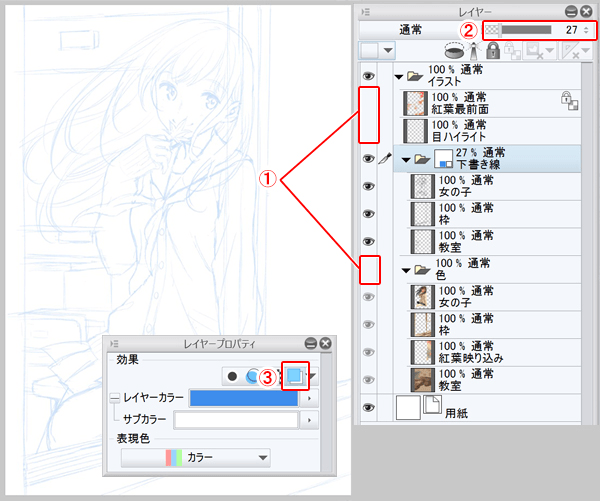Toggle visibility of イラスト folder

(x=368, y=76)
